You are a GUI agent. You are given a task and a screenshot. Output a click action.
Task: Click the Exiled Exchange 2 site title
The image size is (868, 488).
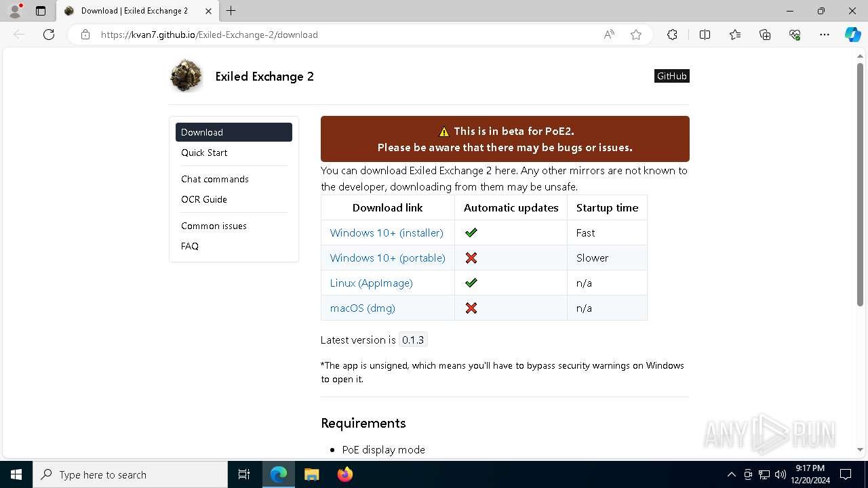pyautogui.click(x=264, y=76)
